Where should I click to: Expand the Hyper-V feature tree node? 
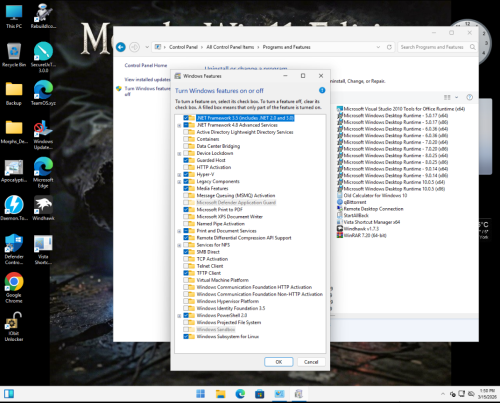(179, 175)
